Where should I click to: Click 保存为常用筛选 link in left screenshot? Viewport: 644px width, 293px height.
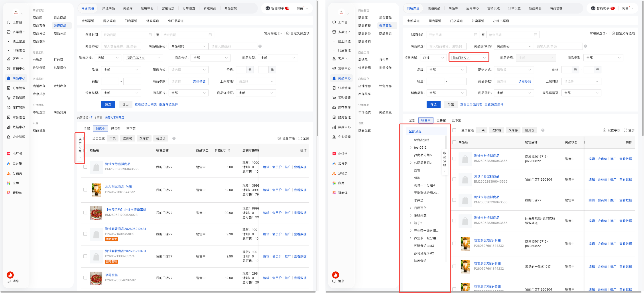(x=114, y=118)
